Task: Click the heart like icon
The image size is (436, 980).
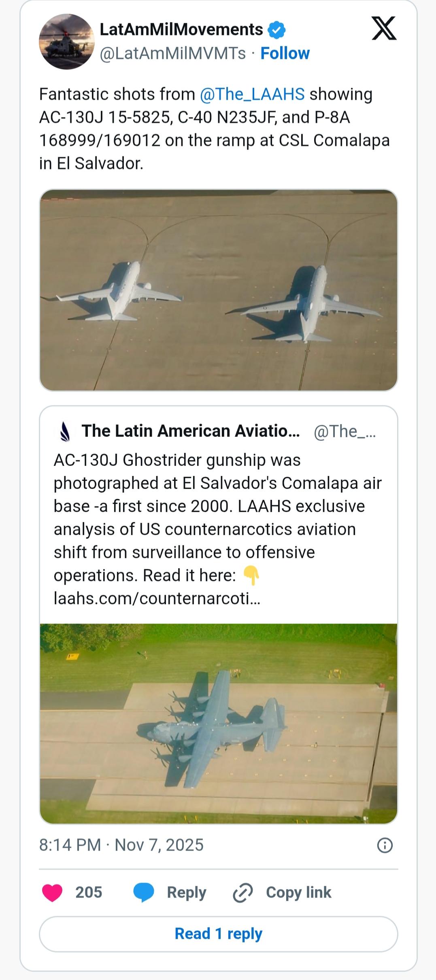Action: pos(52,892)
